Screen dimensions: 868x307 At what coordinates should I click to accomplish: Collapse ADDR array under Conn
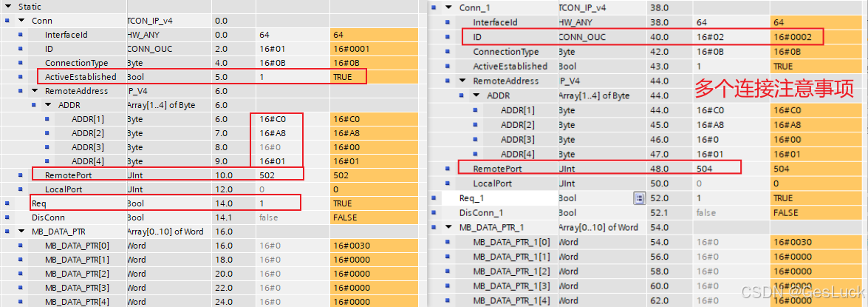(47, 104)
